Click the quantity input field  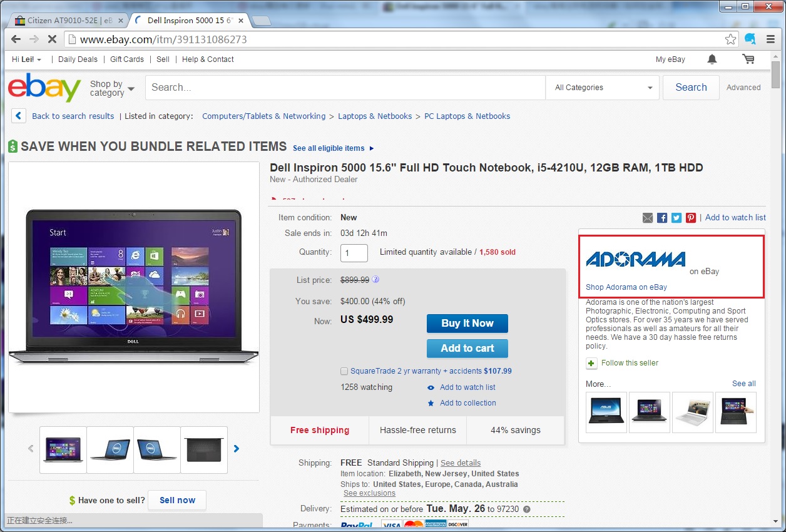[x=354, y=253]
